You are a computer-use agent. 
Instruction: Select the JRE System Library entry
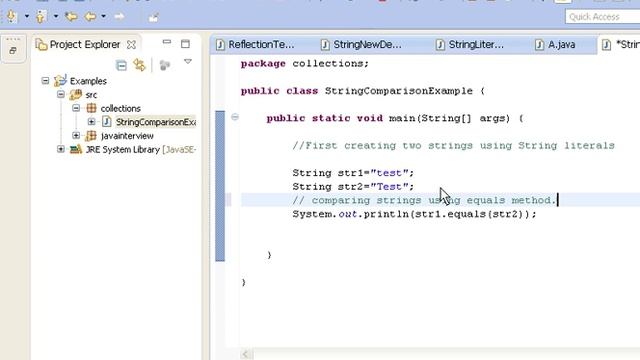tap(141, 150)
